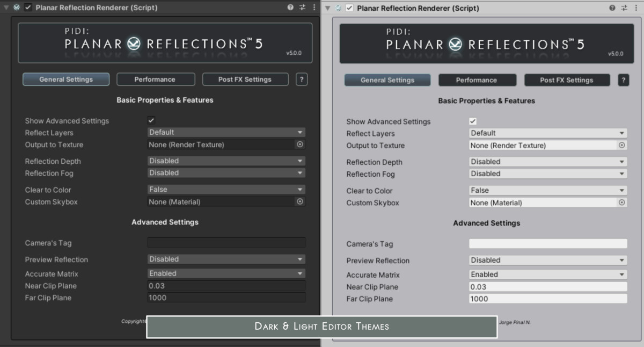Click the PIDI Planar Reflections 5 banner, dark panel
The height and width of the screenshot is (347, 644).
click(165, 43)
